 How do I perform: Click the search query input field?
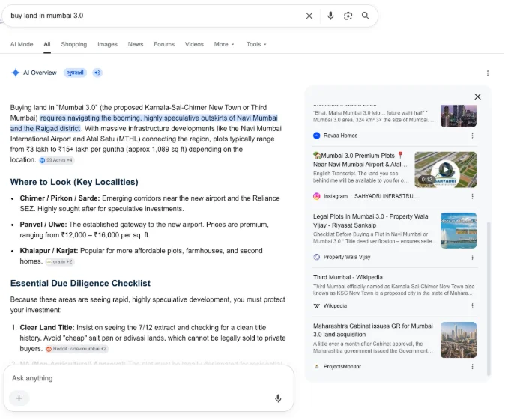coord(154,16)
